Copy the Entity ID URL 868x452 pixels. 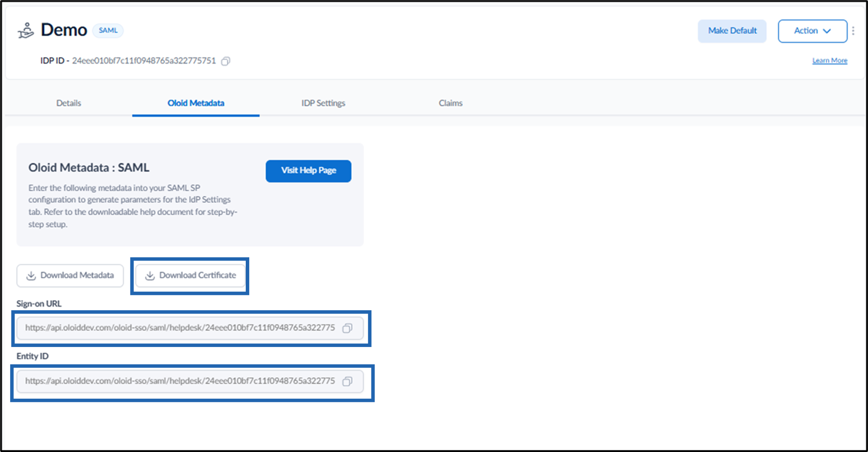point(347,381)
